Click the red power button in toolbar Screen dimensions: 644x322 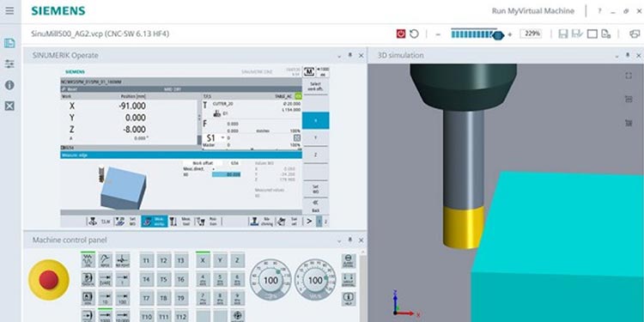coord(401,34)
